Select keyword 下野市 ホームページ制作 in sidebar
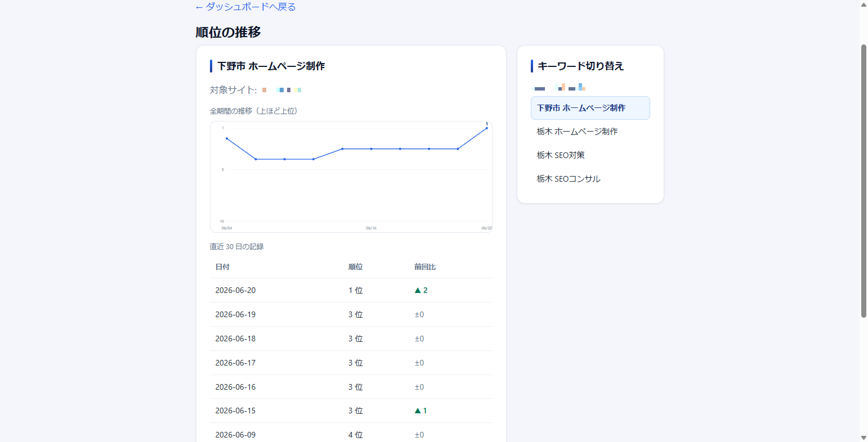868x442 pixels. point(590,108)
